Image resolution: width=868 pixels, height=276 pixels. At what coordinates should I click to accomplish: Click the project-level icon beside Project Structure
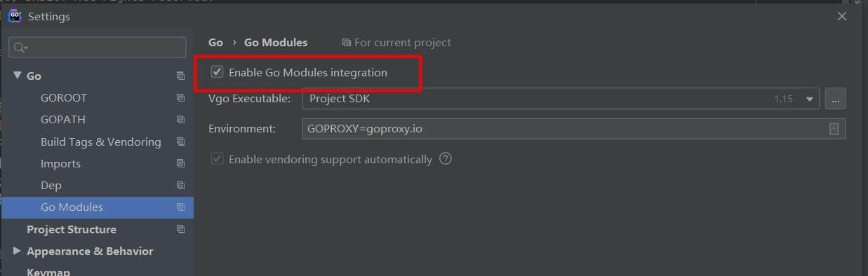click(180, 229)
